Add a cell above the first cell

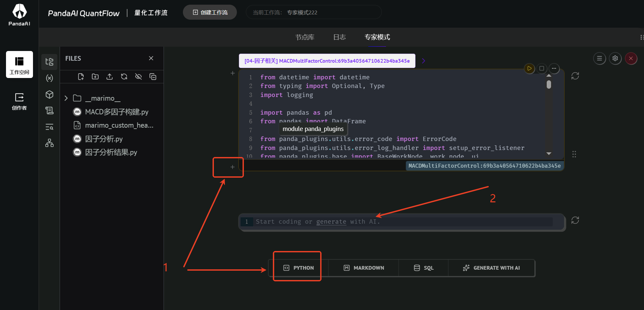(x=233, y=73)
